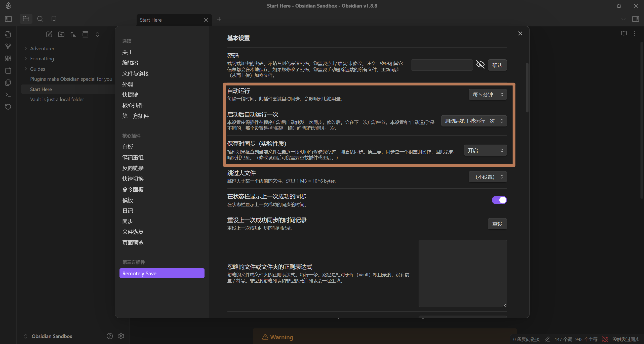
Task: Click the edit pencil icon in status bar
Action: pyautogui.click(x=547, y=339)
